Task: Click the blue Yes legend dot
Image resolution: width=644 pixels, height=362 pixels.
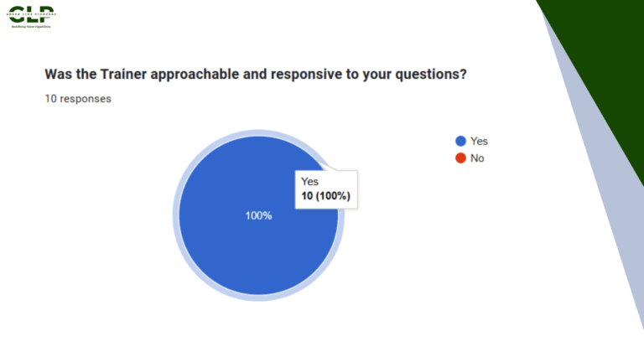Action: 460,142
